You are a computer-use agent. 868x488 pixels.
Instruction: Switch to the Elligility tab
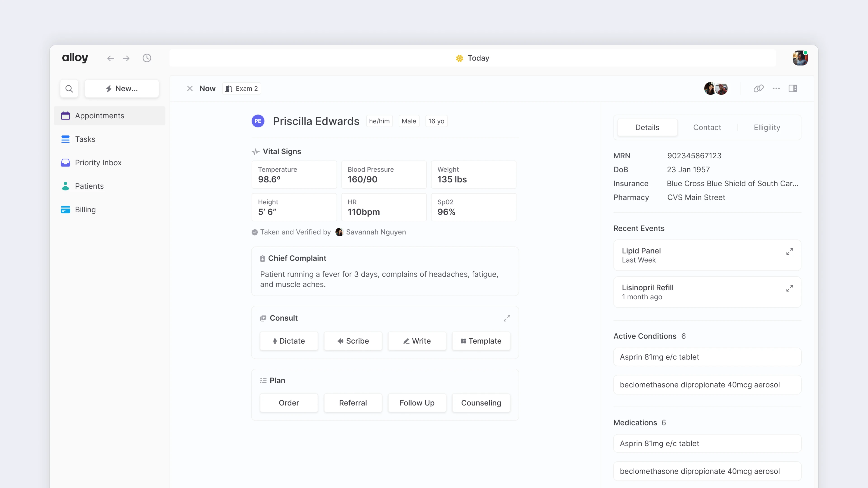(x=767, y=127)
